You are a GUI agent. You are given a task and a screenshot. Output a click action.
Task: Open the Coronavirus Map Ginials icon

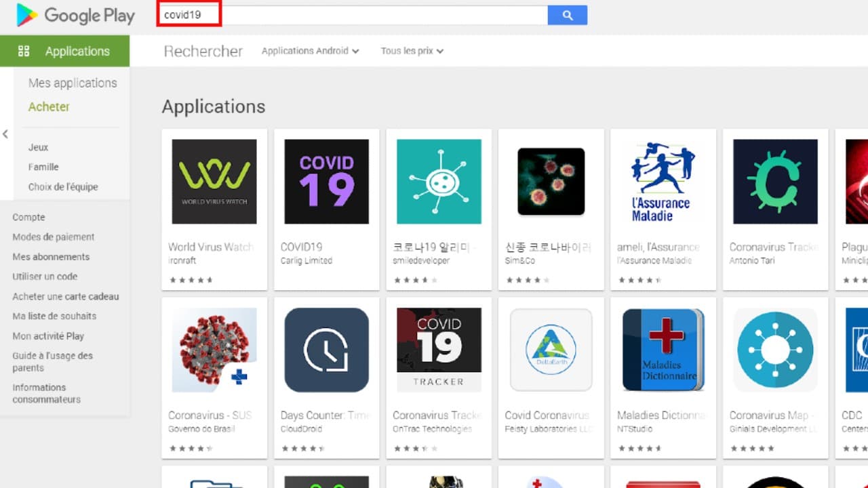(775, 350)
